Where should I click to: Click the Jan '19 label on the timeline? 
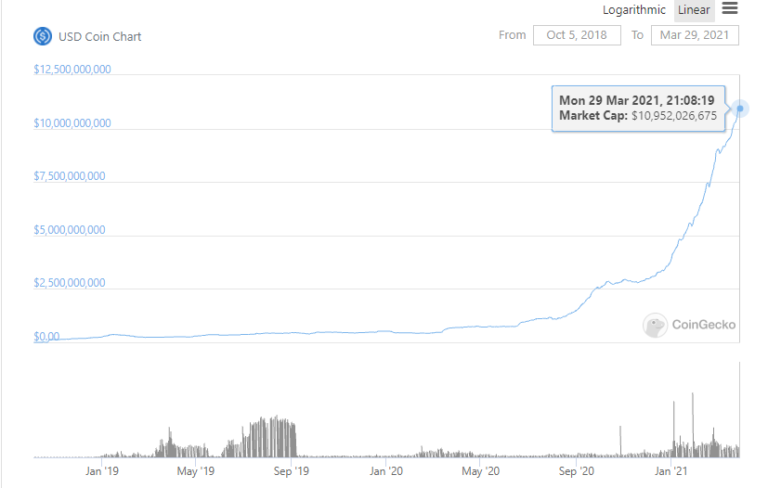tap(104, 470)
